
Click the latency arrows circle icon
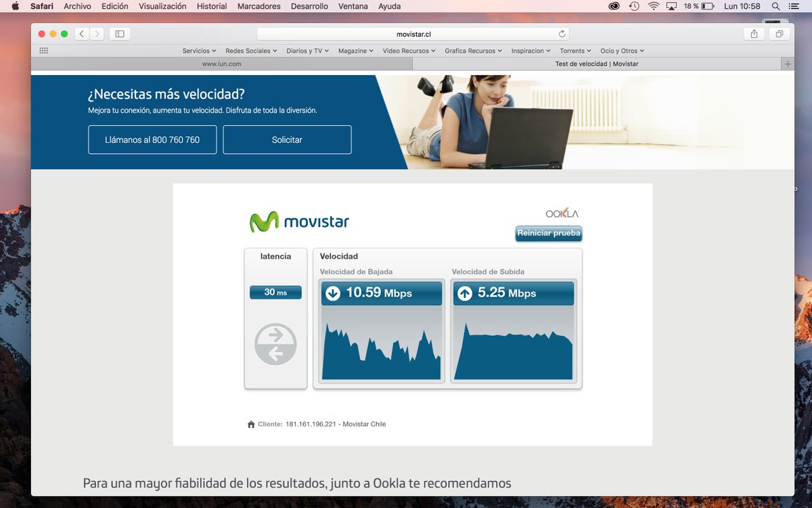(x=275, y=344)
